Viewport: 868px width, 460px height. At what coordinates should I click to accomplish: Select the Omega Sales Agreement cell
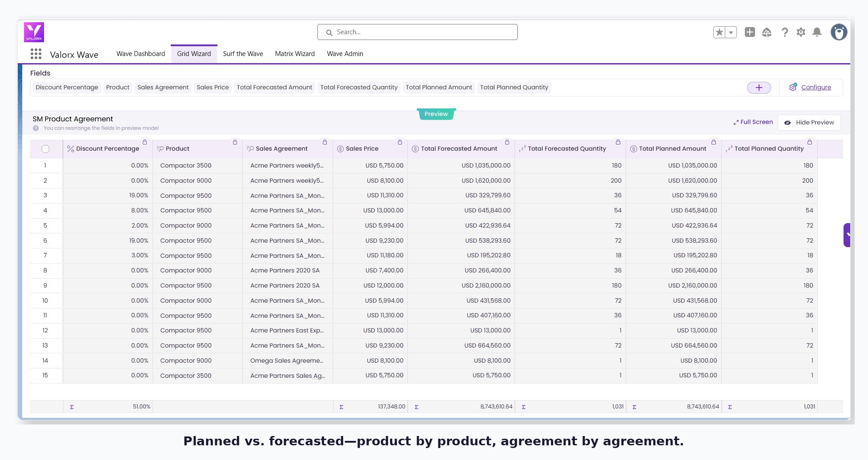pos(288,361)
